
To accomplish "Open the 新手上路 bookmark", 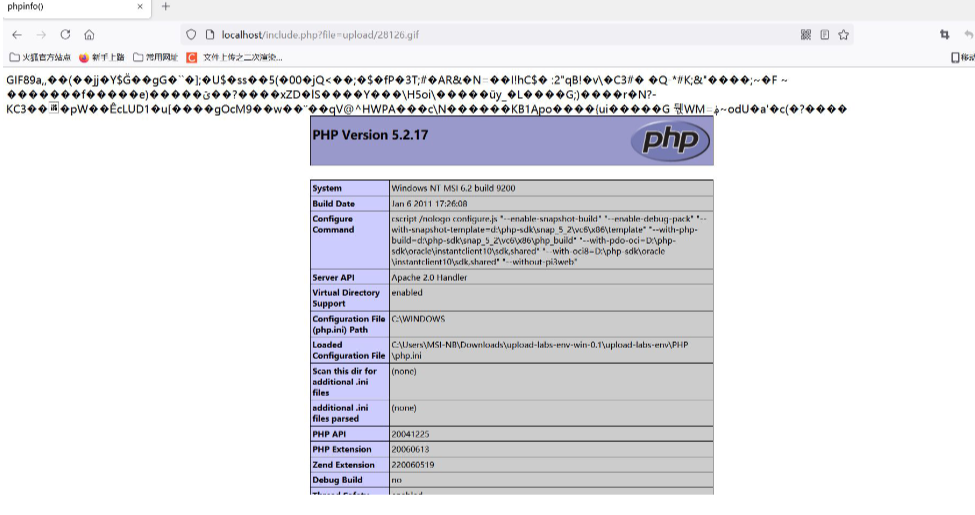I will (100, 57).
